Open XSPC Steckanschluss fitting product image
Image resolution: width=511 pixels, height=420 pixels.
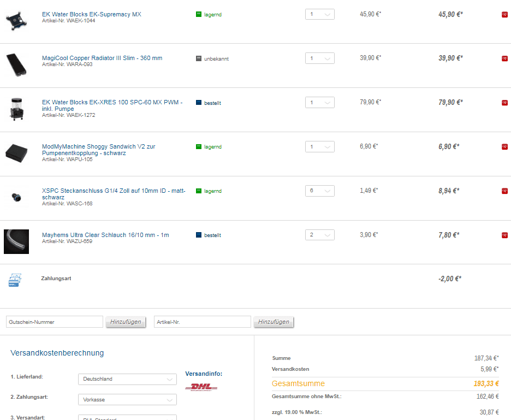16,197
